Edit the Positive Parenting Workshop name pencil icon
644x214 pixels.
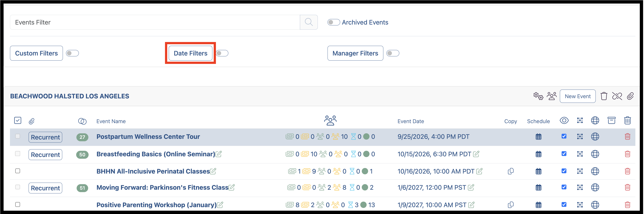(220, 205)
